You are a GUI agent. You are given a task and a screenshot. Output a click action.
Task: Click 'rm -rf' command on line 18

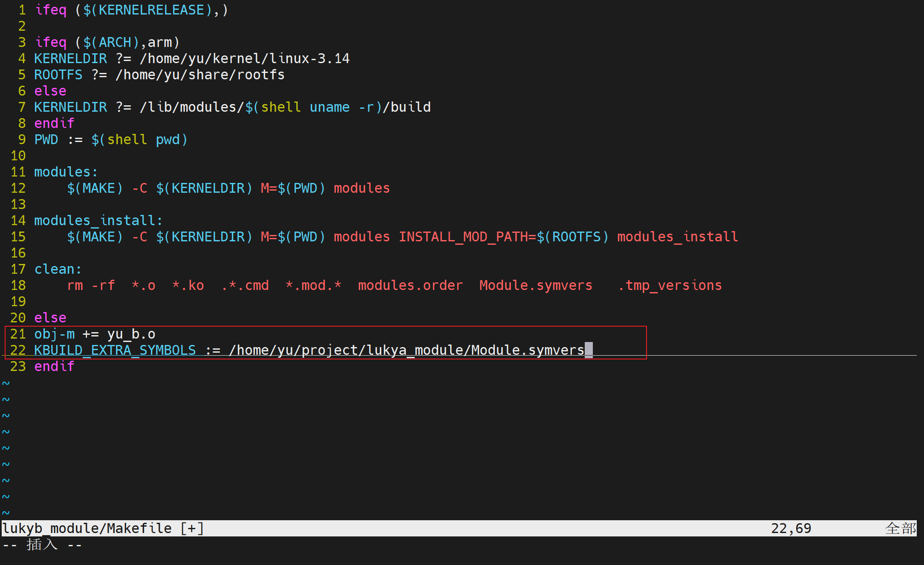pos(91,285)
